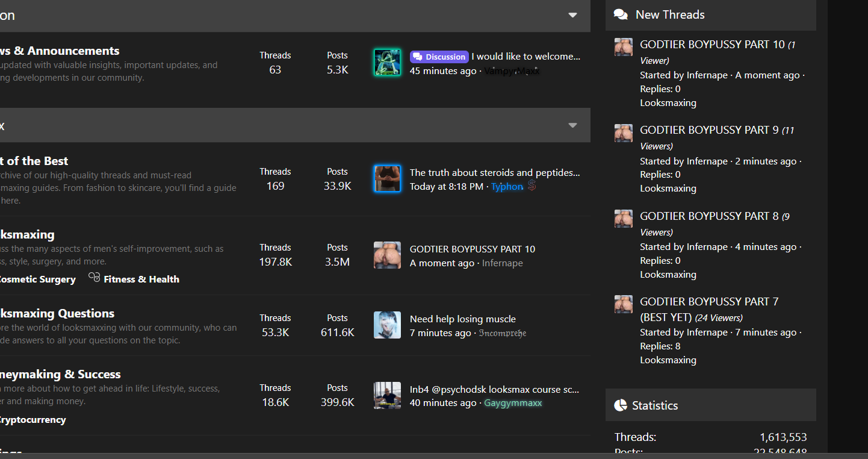
Task: Collapse the top forum category with chevron
Action: pos(572,15)
